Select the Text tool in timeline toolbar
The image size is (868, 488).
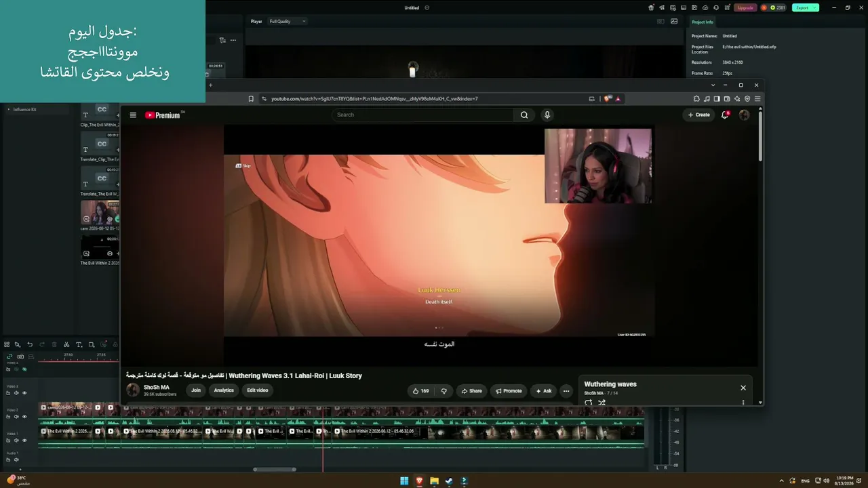79,344
